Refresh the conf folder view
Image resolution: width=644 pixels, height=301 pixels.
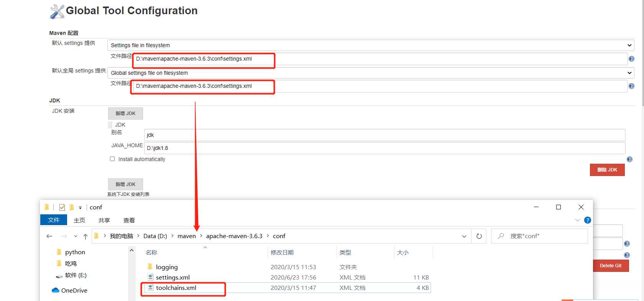479,236
